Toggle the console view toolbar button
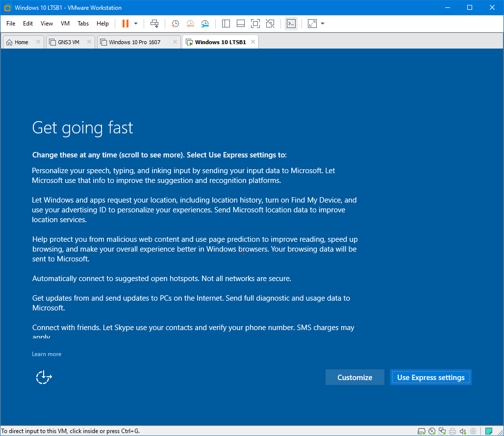 pos(291,24)
